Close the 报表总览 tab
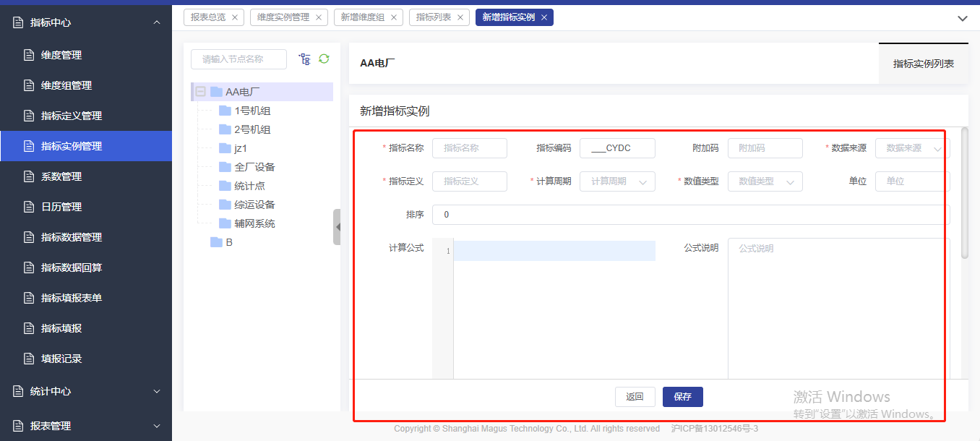The height and width of the screenshot is (441, 980). coord(234,17)
